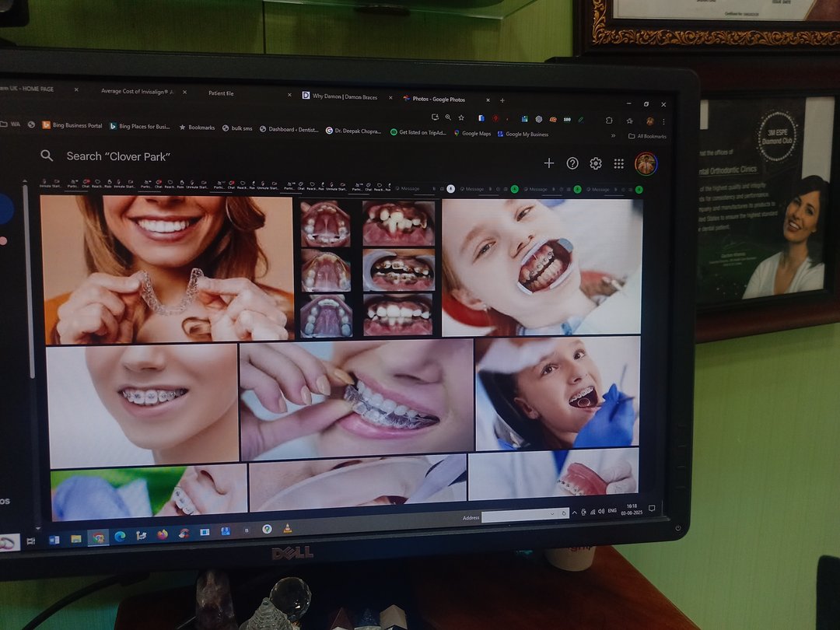
Task: Click the Chrome icon in the taskbar
Action: point(98,538)
